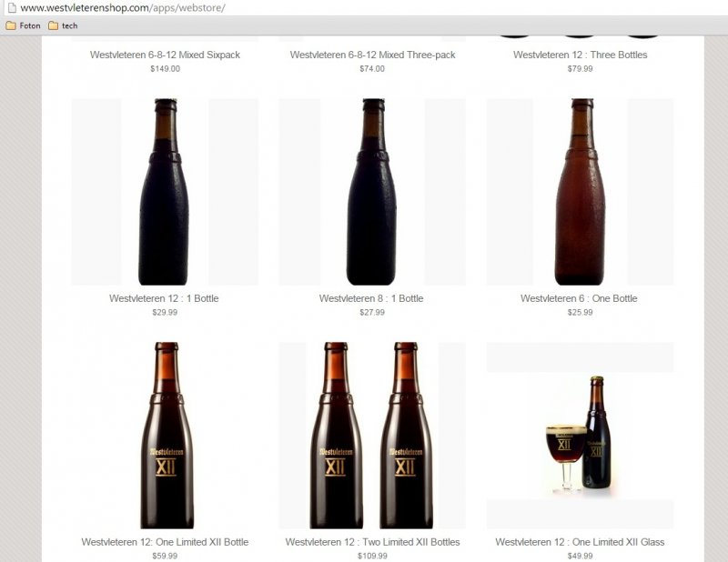Open Westvleteren 8 : 1 Bottle link
Screen dimensions: 728x562
click(371, 298)
